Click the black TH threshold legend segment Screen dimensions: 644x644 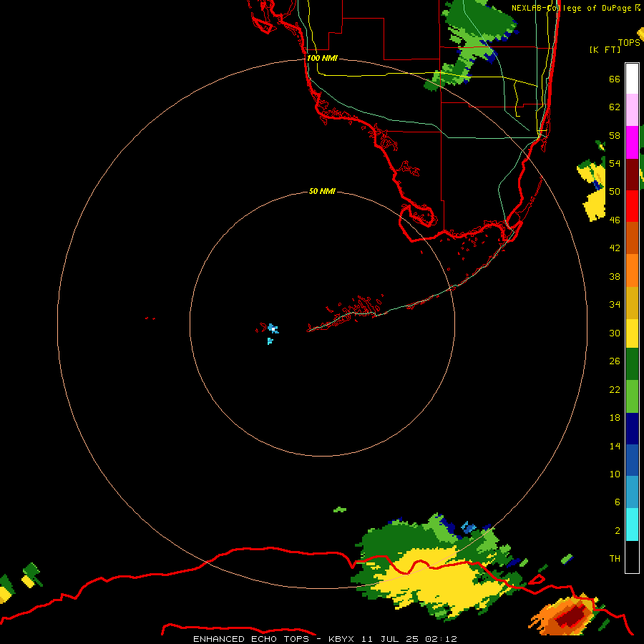pyautogui.click(x=632, y=557)
